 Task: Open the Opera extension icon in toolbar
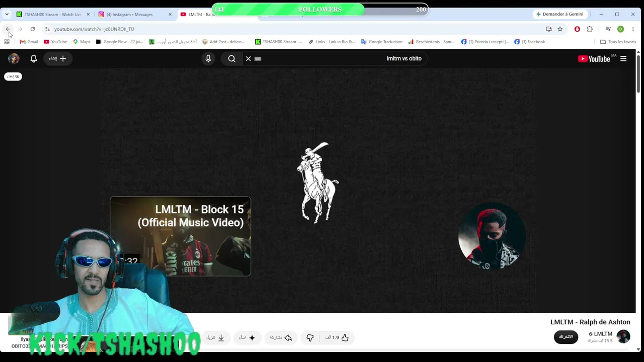click(577, 29)
